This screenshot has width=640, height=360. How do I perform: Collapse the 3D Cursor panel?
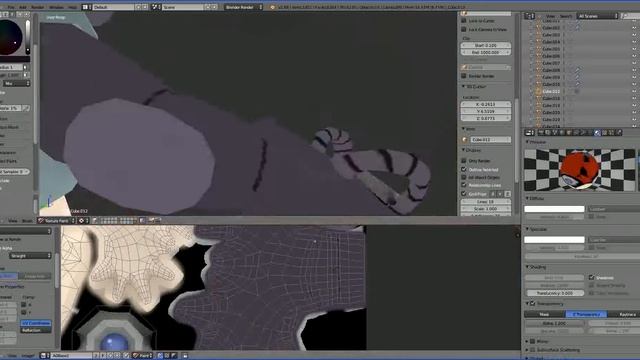(464, 87)
